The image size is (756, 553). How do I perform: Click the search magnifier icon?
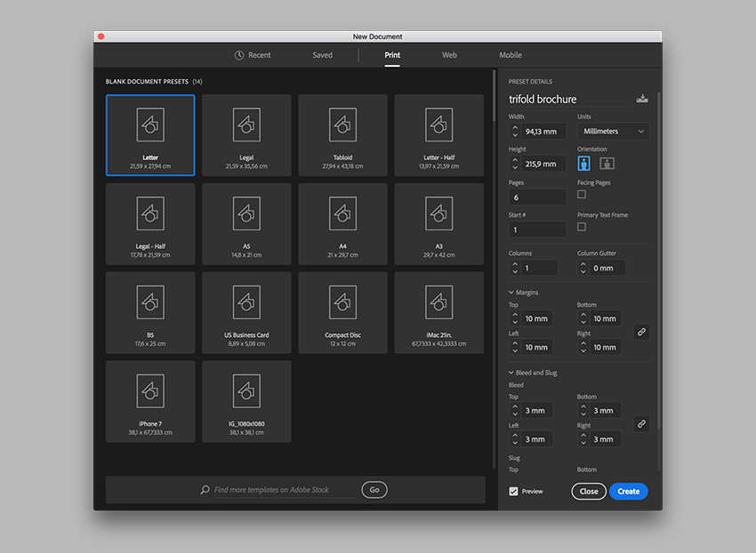point(205,490)
